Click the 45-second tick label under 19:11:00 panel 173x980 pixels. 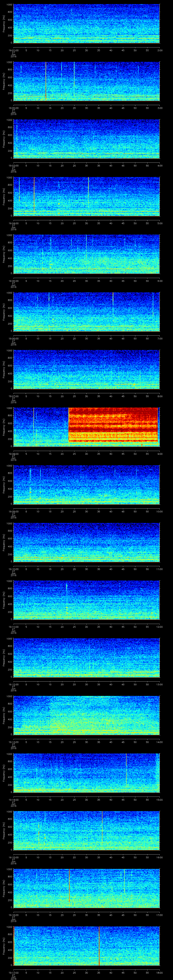coord(123,627)
